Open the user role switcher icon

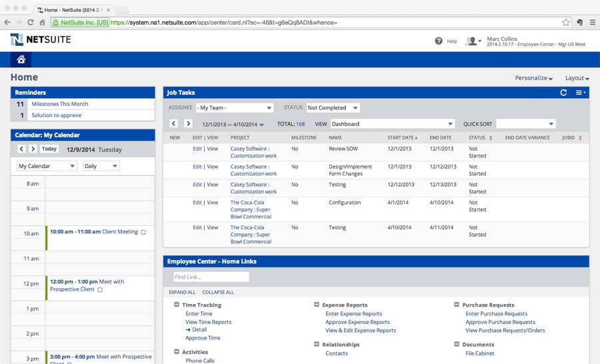(473, 41)
